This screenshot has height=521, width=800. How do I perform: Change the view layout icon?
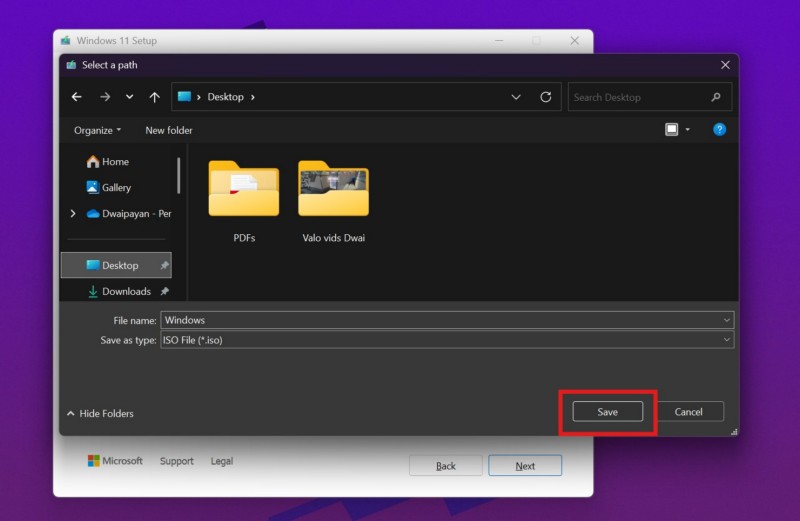click(672, 130)
